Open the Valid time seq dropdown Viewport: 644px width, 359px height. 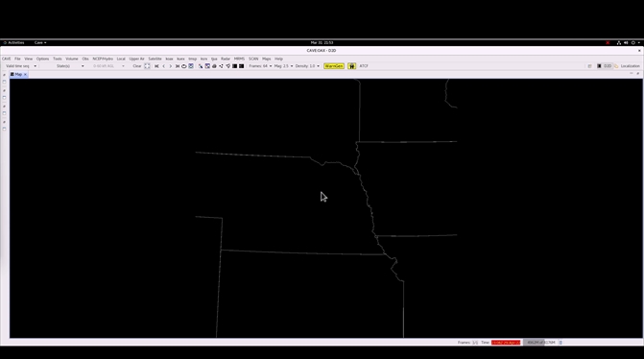coord(20,66)
